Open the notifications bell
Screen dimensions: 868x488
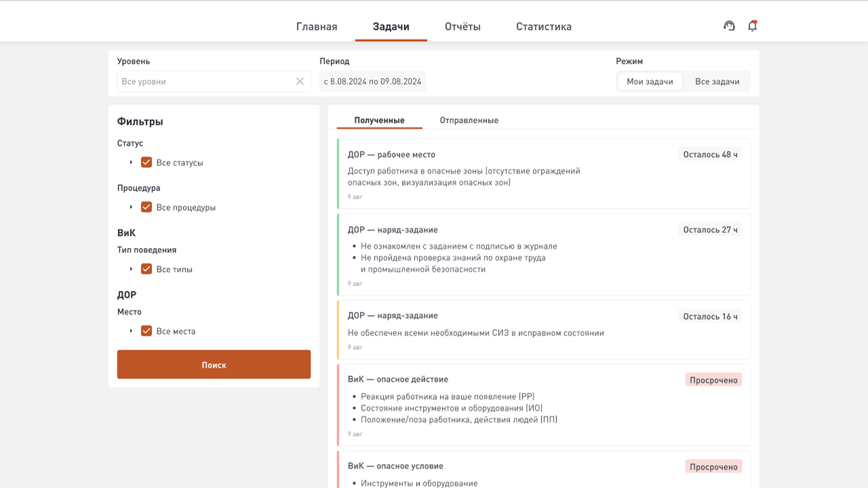752,26
